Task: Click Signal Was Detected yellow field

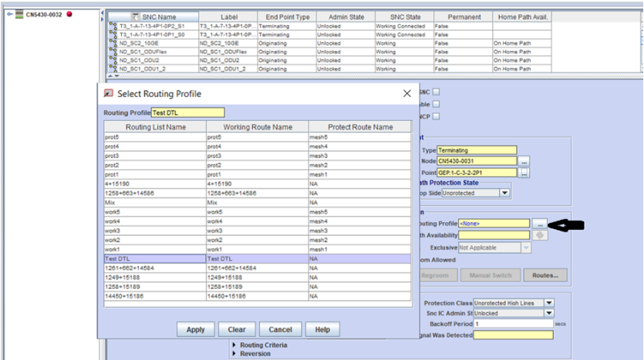Action: tap(514, 335)
